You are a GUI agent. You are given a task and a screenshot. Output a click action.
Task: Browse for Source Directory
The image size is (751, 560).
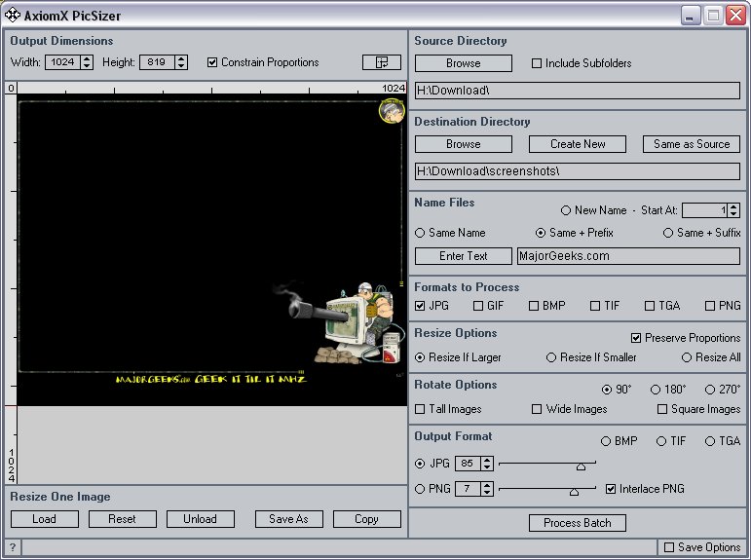(463, 63)
